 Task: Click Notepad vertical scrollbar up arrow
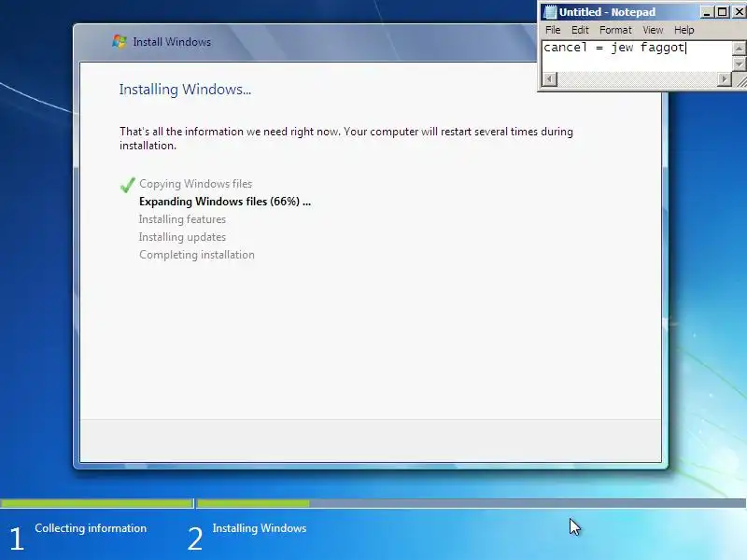click(x=739, y=49)
